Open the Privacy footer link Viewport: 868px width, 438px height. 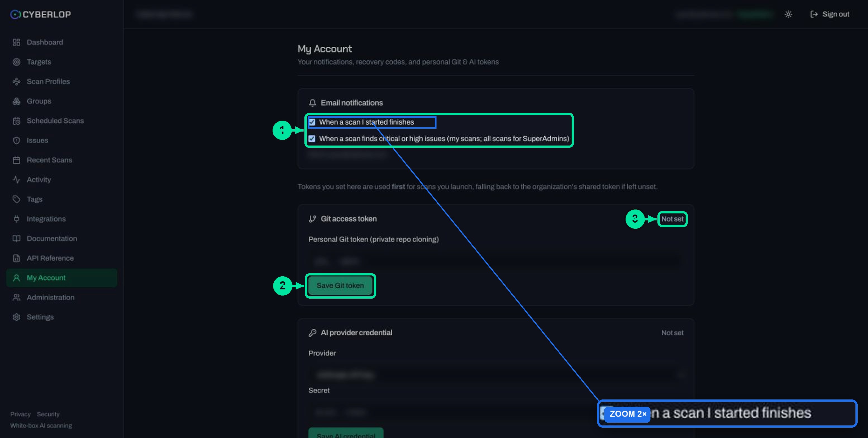pos(20,414)
